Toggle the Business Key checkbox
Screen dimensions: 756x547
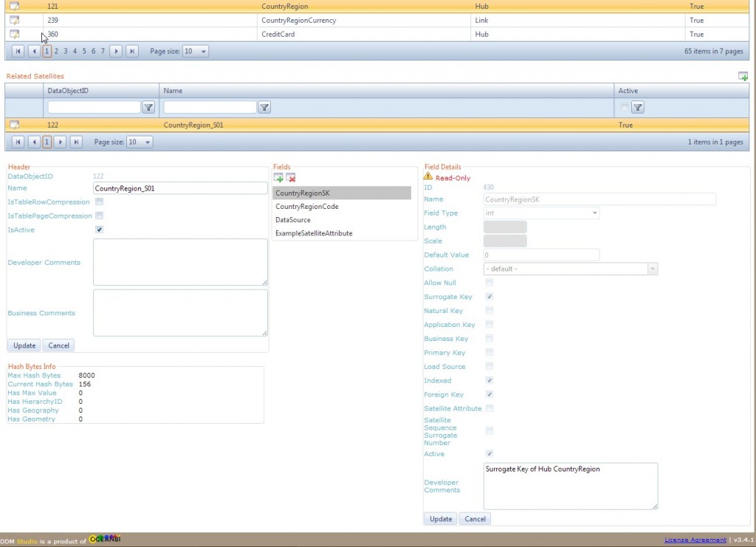coord(489,338)
